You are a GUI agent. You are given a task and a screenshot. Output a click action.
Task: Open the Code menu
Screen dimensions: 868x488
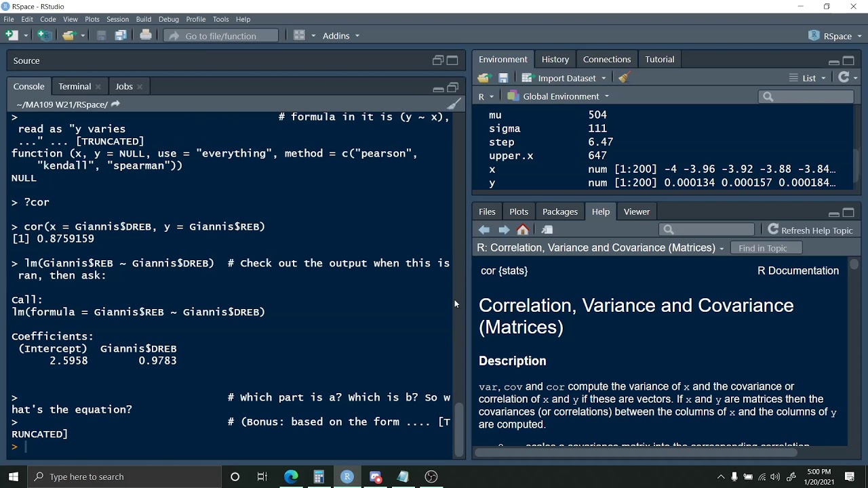(47, 19)
